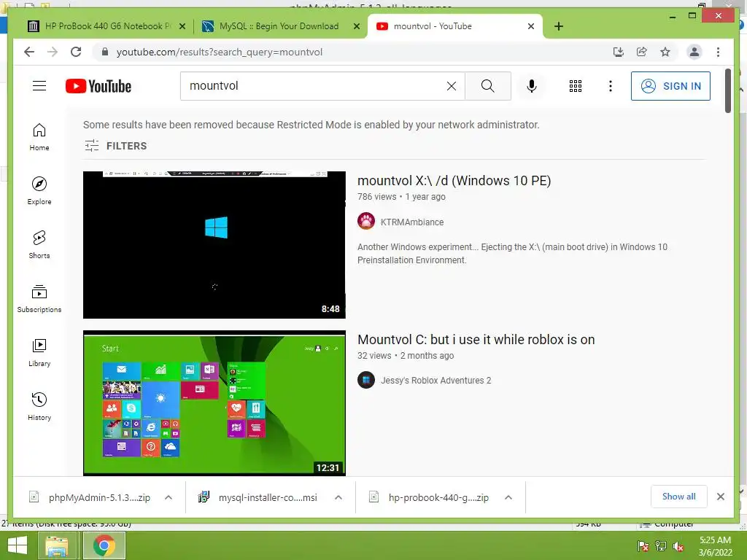The image size is (747, 560).
Task: Click the address bar URL
Action: coord(219,52)
